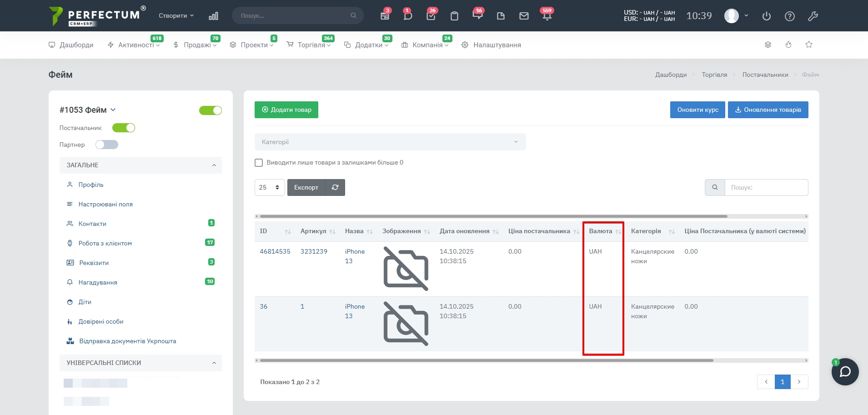
Task: Click the Оновити курс button
Action: (x=697, y=110)
